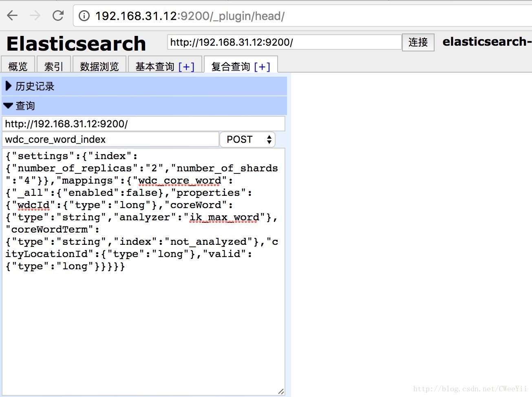This screenshot has width=532, height=397.
Task: Open the 数据浏览 tab
Action: 99,66
